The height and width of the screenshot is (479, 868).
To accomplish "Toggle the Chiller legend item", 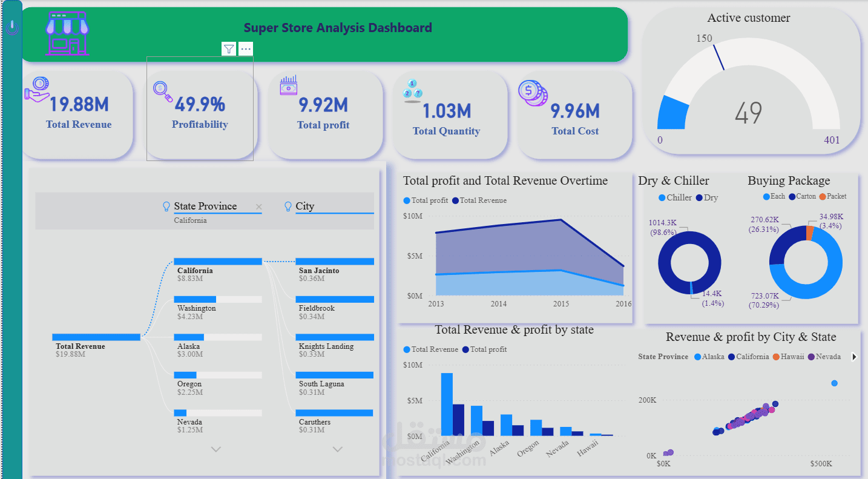I will pos(676,197).
